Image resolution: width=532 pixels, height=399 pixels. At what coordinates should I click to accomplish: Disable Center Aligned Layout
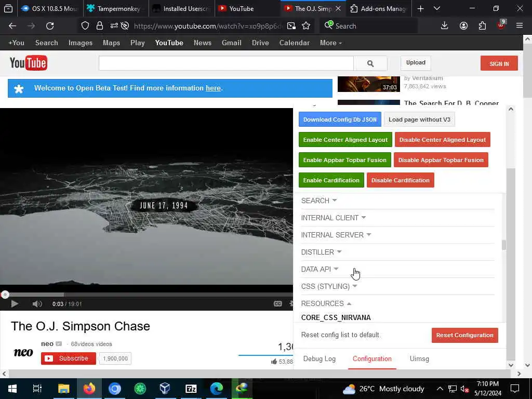[x=443, y=140]
